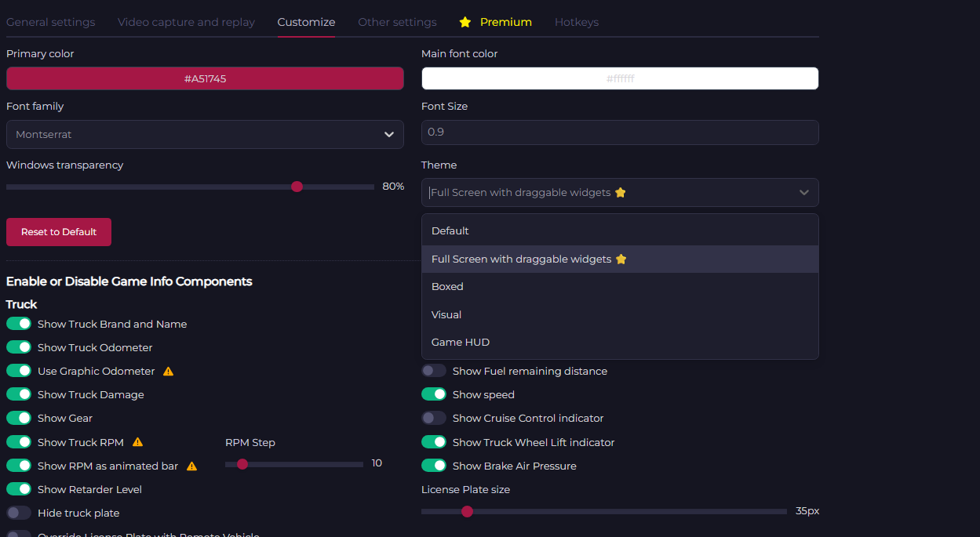
Task: Choose the Boxed theme option
Action: 447,287
